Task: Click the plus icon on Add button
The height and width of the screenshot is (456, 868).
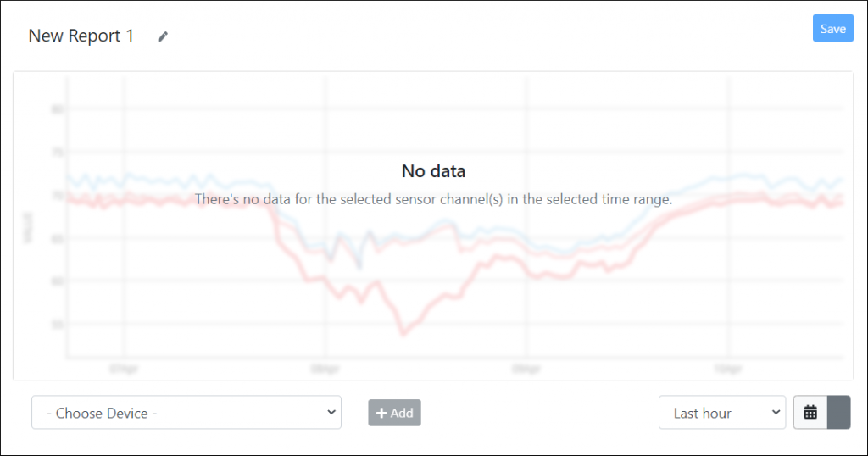Action: click(x=381, y=413)
